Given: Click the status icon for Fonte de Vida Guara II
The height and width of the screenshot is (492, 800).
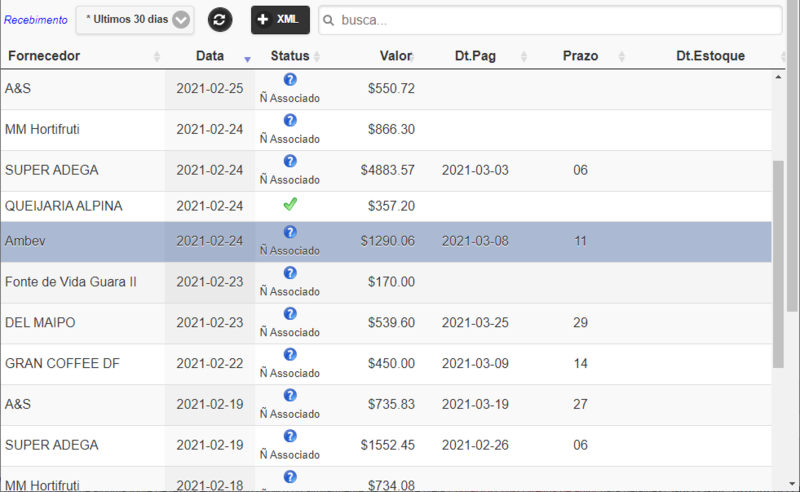Looking at the screenshot, I should 290,273.
